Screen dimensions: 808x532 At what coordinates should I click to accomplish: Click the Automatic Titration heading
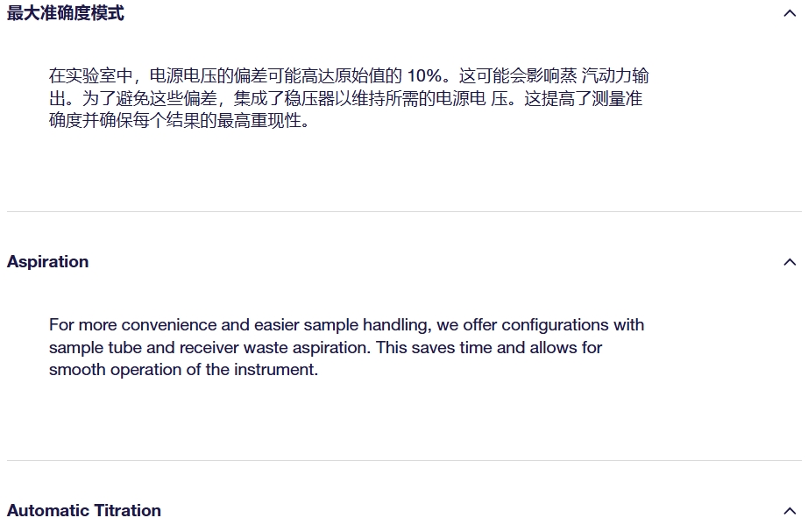pyautogui.click(x=84, y=511)
